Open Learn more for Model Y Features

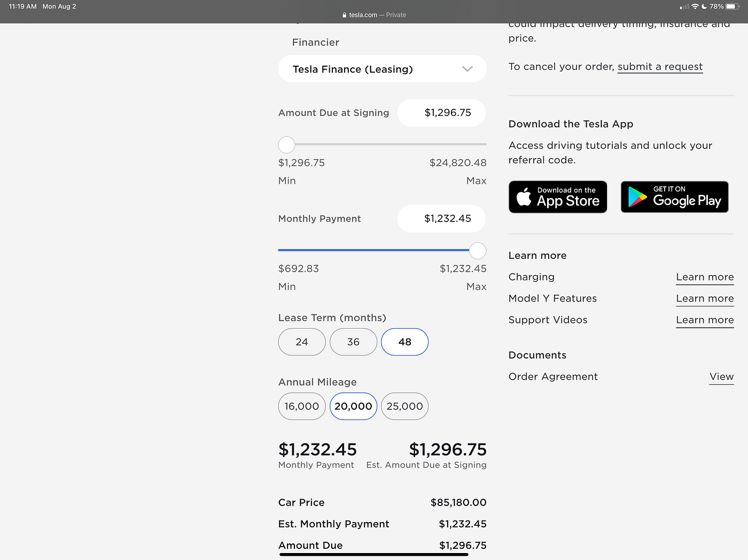pyautogui.click(x=705, y=298)
